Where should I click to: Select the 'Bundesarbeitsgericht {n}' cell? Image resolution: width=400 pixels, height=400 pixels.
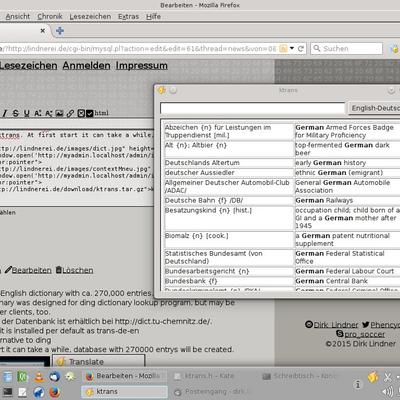pyautogui.click(x=229, y=271)
